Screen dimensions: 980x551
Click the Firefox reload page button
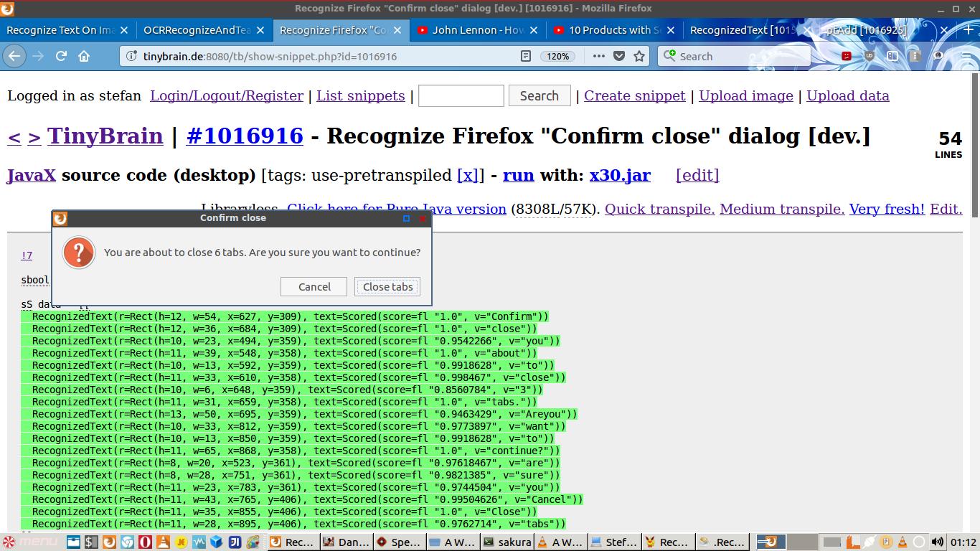coord(61,56)
